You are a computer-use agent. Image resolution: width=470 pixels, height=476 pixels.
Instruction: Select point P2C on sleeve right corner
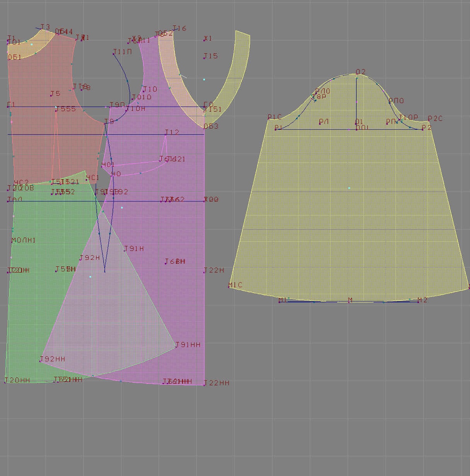(x=429, y=121)
